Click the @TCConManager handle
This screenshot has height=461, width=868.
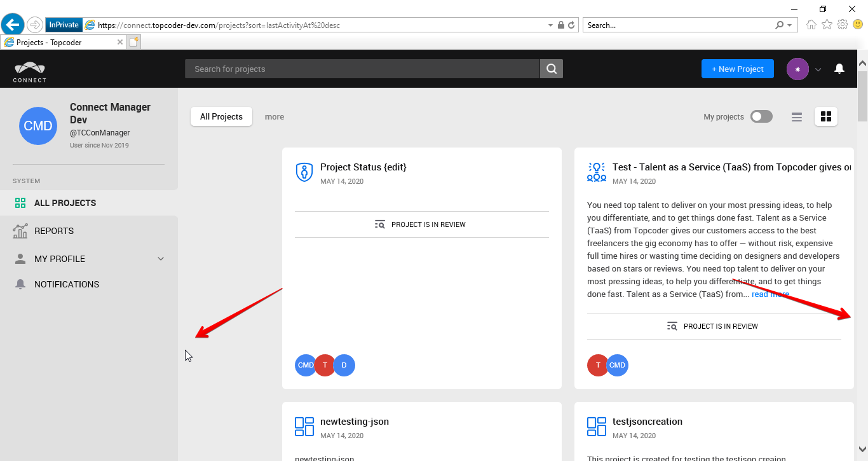[100, 133]
